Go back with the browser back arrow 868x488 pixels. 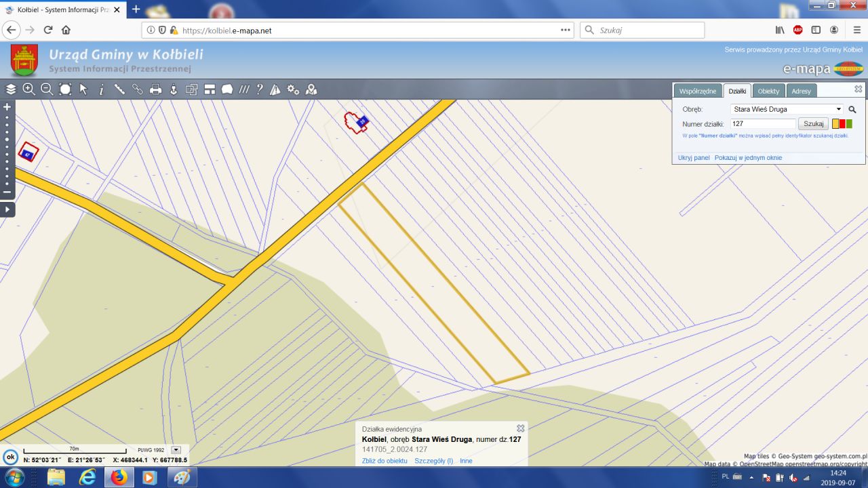[x=11, y=30]
